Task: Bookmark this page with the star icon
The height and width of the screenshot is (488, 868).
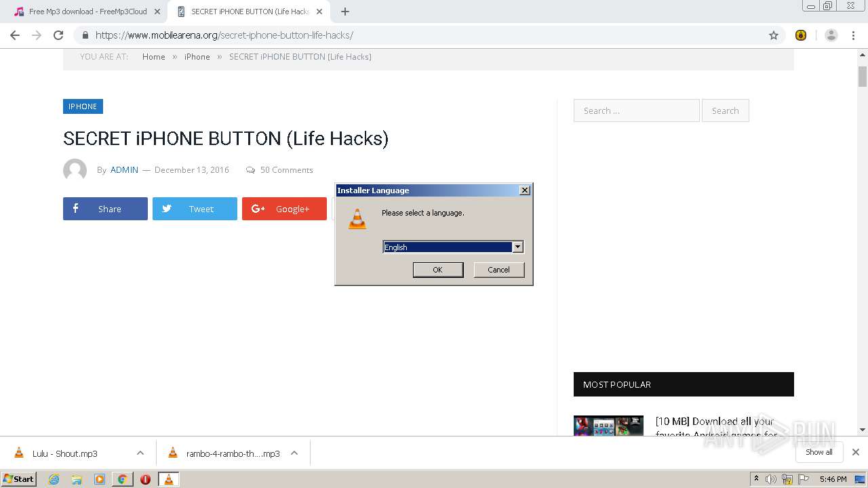Action: click(x=774, y=35)
